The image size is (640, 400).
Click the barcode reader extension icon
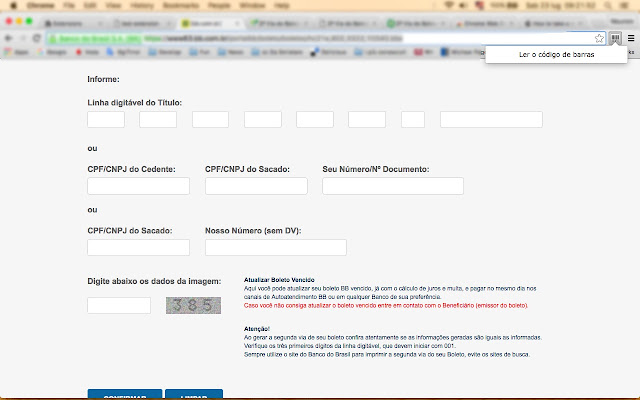615,38
